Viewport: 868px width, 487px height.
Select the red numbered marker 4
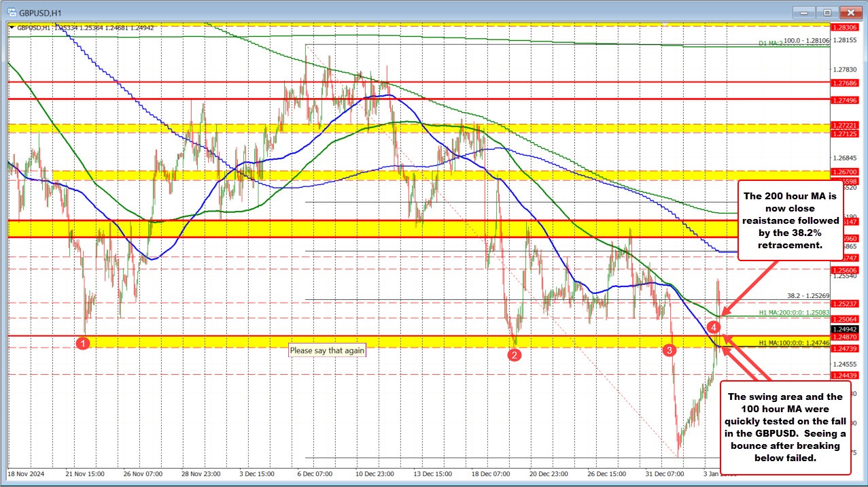click(713, 326)
